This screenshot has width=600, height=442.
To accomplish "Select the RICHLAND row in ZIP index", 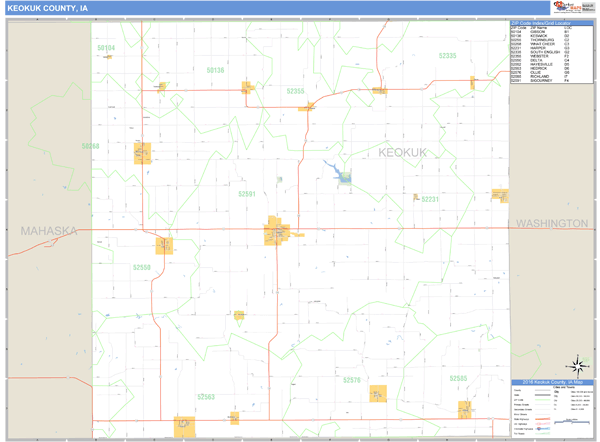I will point(541,77).
